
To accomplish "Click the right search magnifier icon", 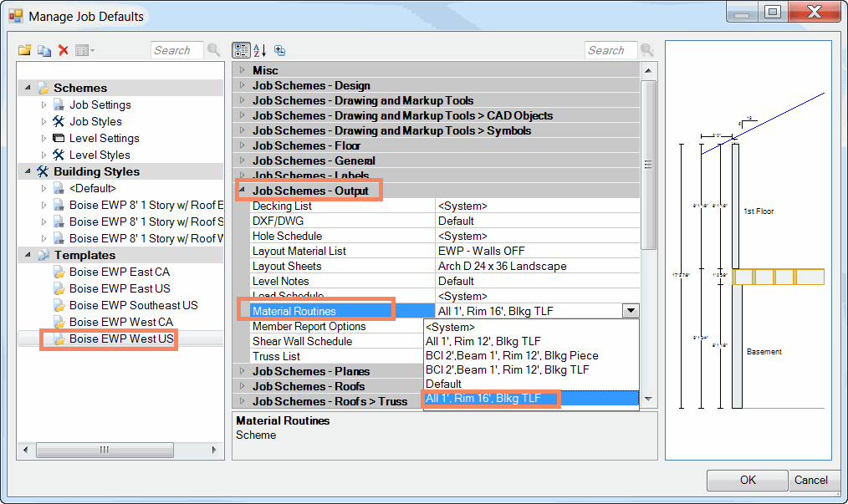I will (x=647, y=50).
